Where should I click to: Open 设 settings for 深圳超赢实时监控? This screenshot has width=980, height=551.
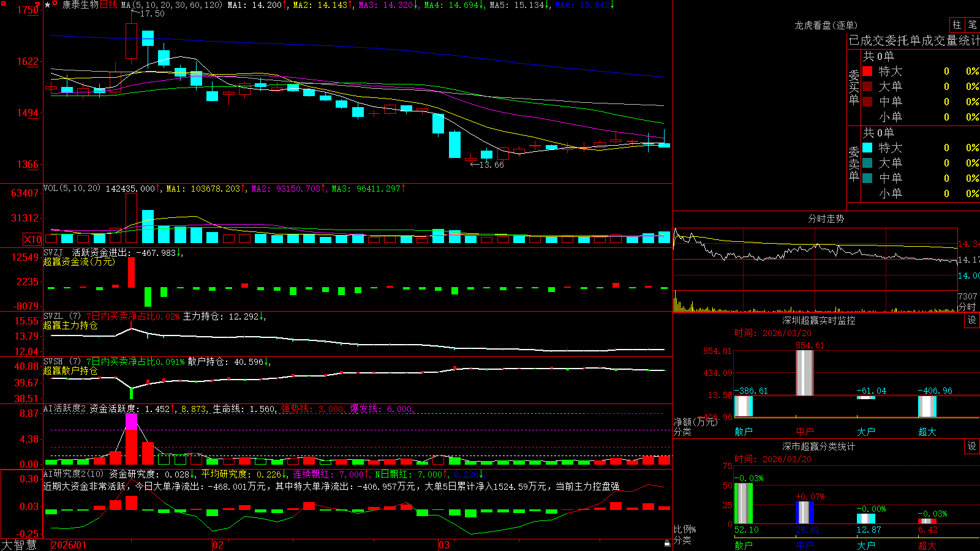tap(972, 320)
